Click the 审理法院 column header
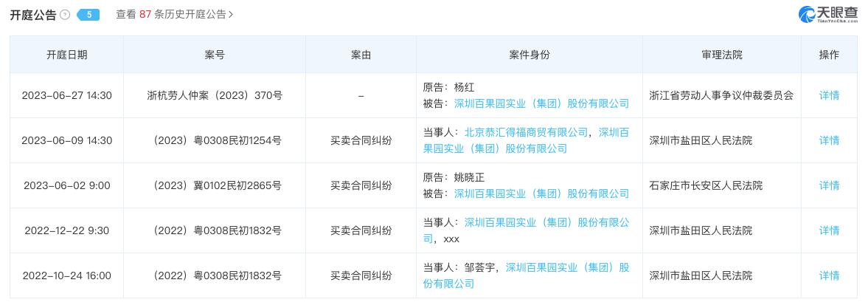868x308 pixels. pos(721,55)
